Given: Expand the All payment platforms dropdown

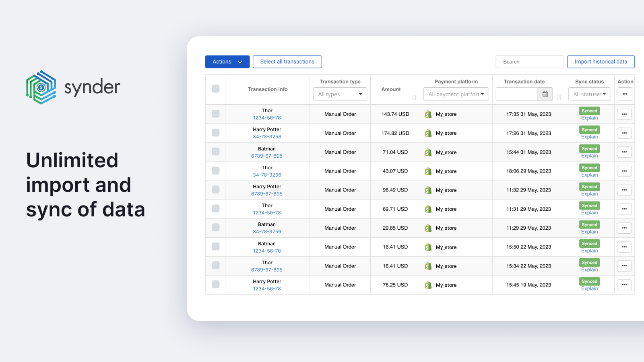Looking at the screenshot, I should (x=456, y=94).
